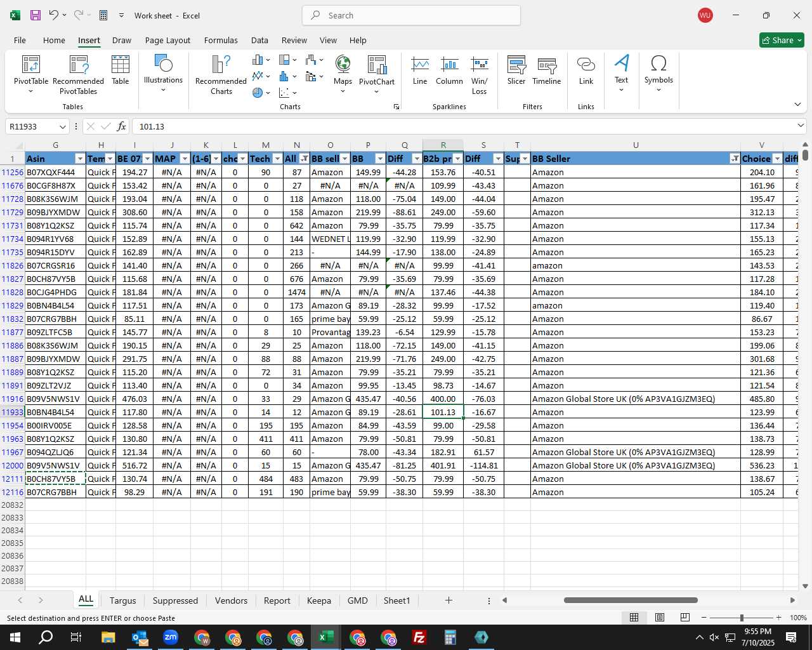Switch to Page Layout view
Viewport: 812px width, 650px height.
pyautogui.click(x=660, y=618)
